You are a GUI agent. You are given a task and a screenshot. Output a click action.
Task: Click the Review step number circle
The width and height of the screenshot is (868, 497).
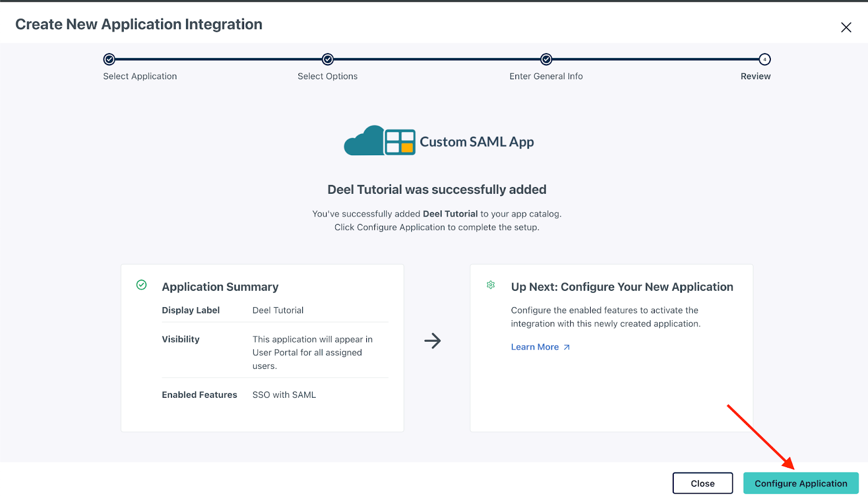click(x=764, y=59)
